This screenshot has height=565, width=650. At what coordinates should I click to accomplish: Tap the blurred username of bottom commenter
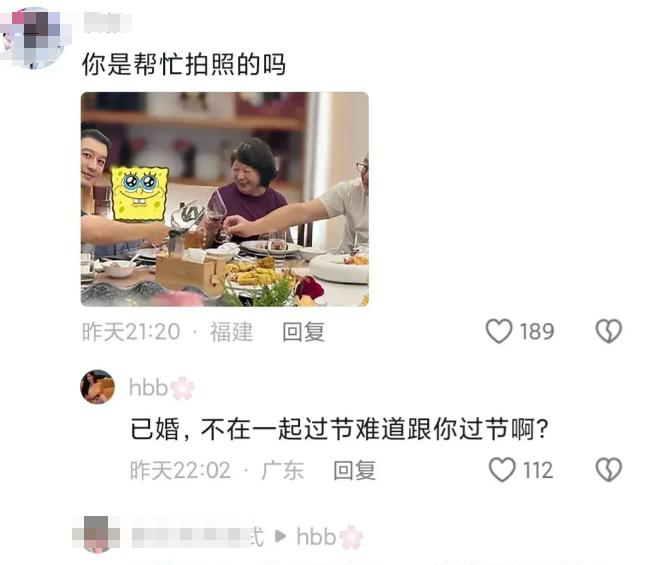(197, 537)
